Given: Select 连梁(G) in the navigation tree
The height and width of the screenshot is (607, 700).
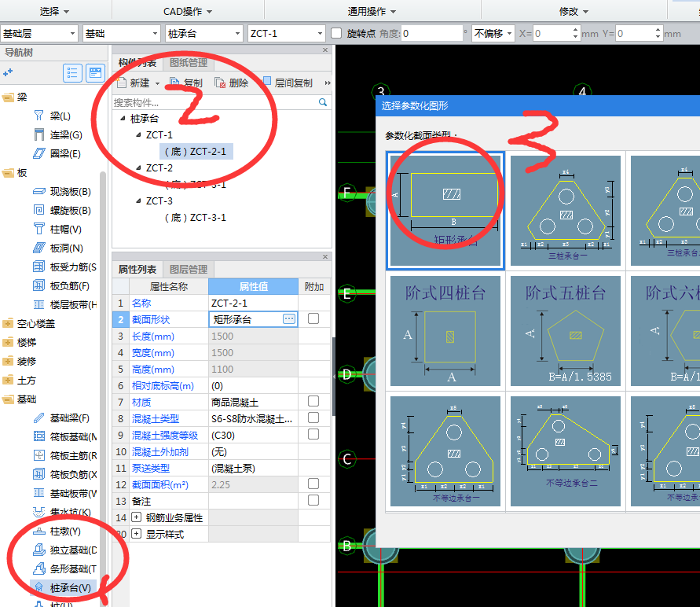Looking at the screenshot, I should coord(58,135).
